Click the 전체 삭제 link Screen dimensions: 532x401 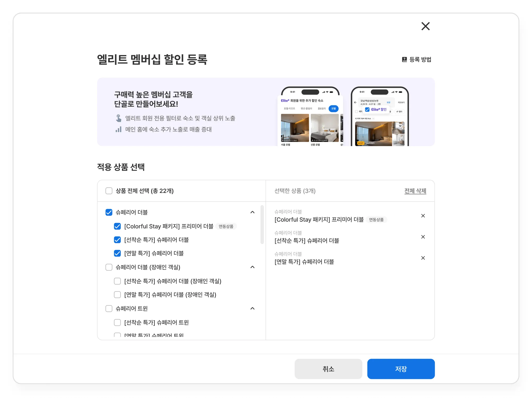coord(415,191)
